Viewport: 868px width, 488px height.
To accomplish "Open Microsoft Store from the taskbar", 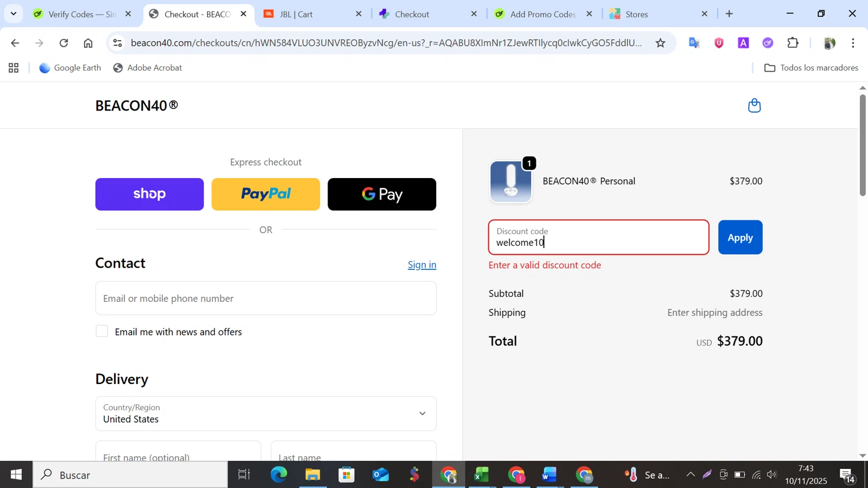I will coord(347,475).
